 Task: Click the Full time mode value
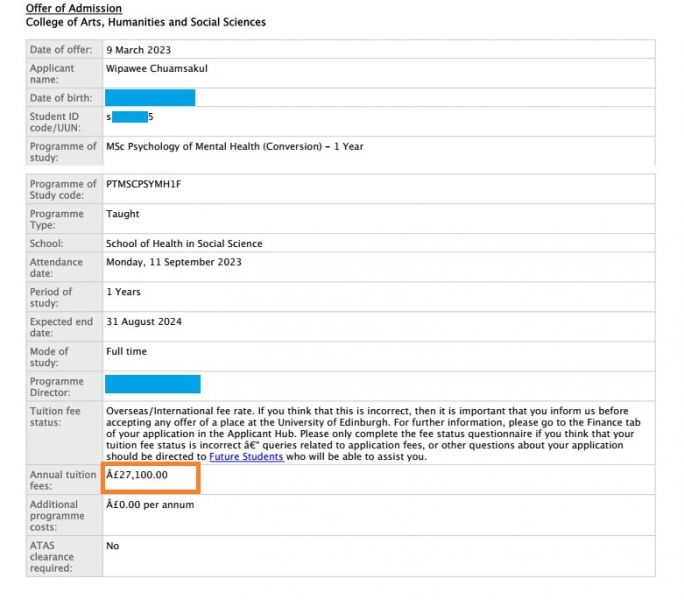126,352
